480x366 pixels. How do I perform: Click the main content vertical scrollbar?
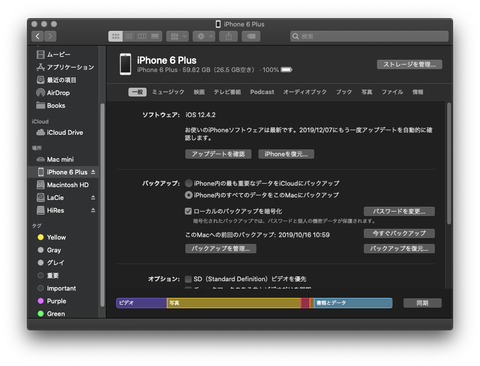click(449, 163)
